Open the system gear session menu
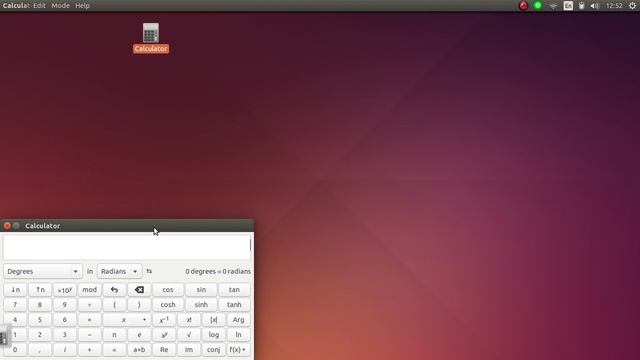Image resolution: width=640 pixels, height=360 pixels. pos(632,6)
